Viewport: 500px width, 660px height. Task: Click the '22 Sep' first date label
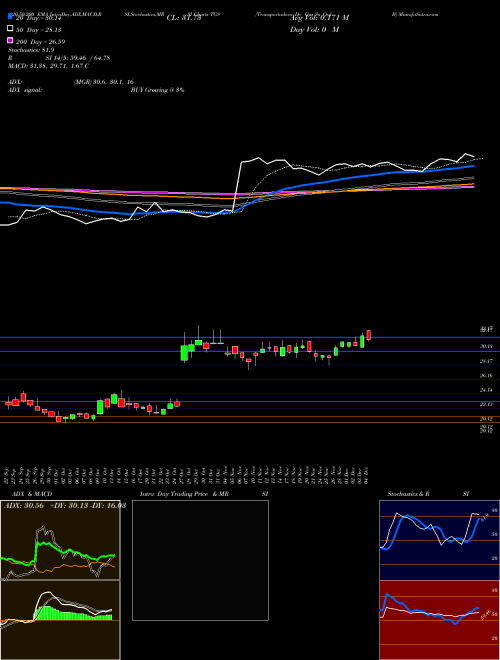8,476
